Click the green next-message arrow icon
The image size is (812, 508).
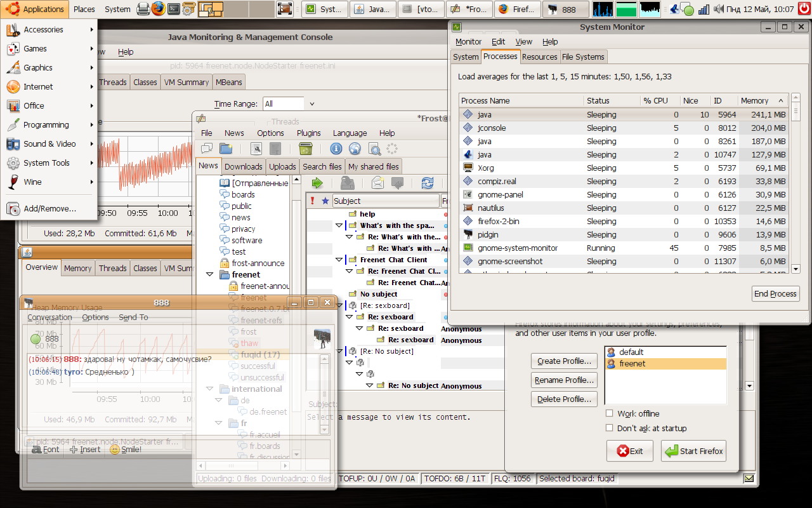coord(317,183)
